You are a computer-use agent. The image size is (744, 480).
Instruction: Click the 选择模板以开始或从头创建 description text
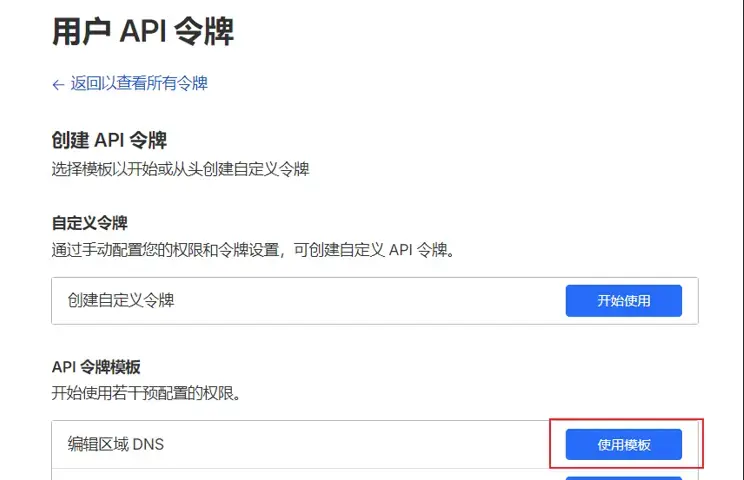[x=180, y=169]
